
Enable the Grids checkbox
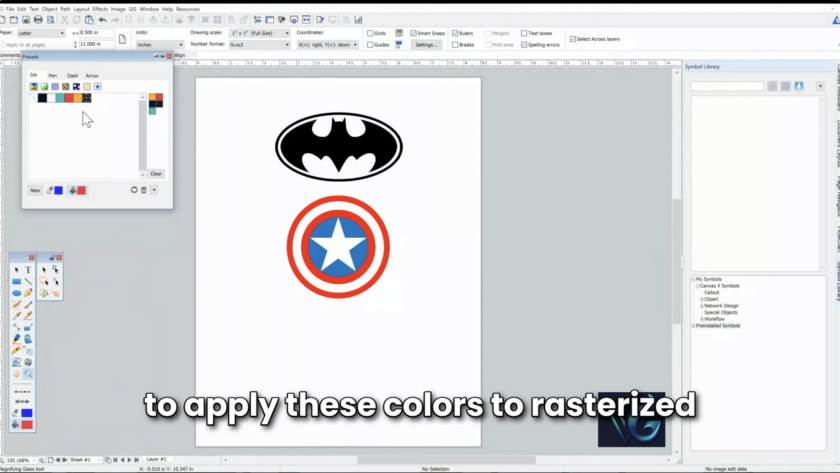pyautogui.click(x=370, y=33)
